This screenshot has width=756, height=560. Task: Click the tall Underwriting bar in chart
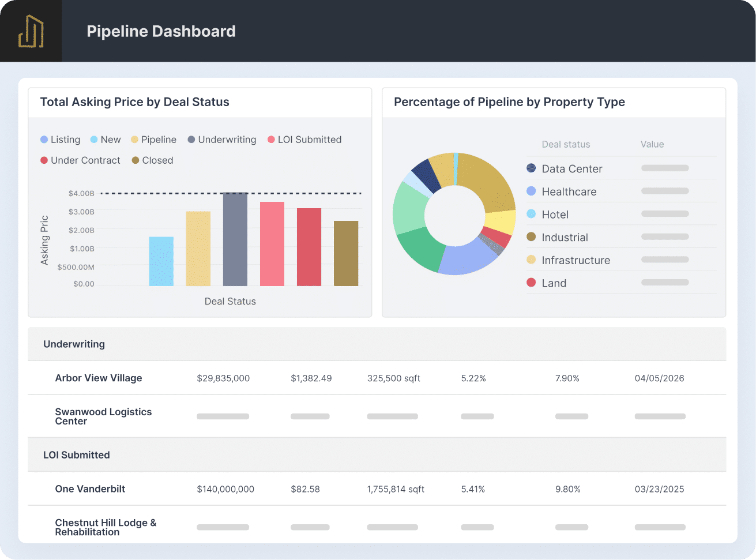coord(235,239)
